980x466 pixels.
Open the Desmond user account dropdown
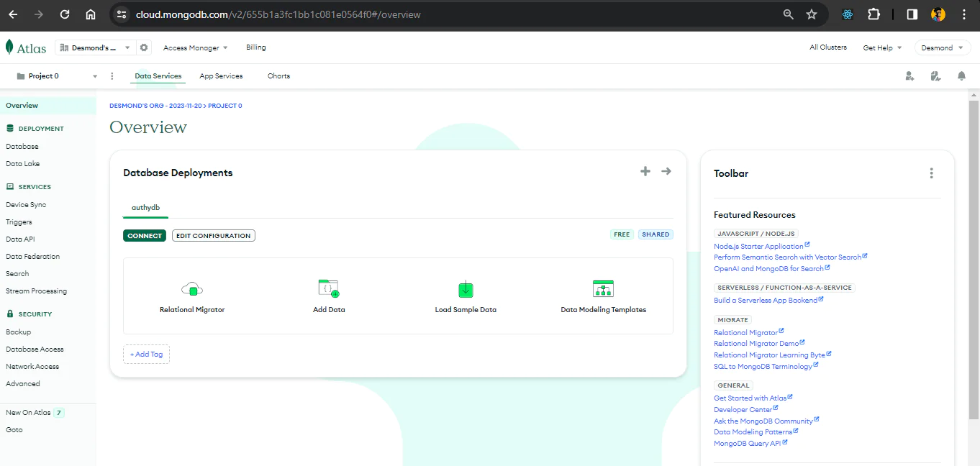point(943,47)
